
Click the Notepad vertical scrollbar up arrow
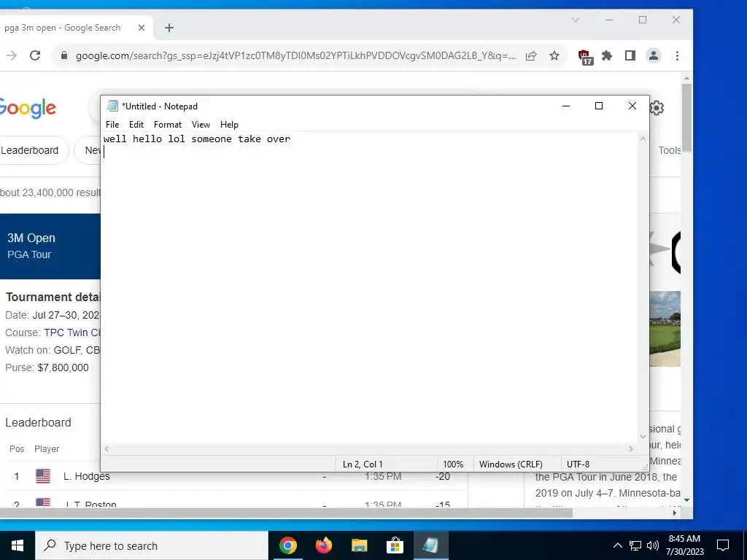pyautogui.click(x=643, y=139)
